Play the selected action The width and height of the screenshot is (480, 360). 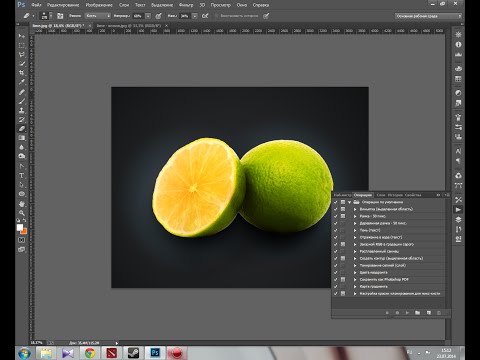[x=407, y=313]
